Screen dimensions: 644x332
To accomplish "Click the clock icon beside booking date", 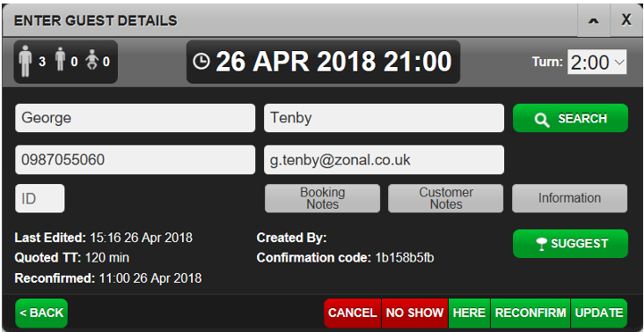I will (201, 62).
